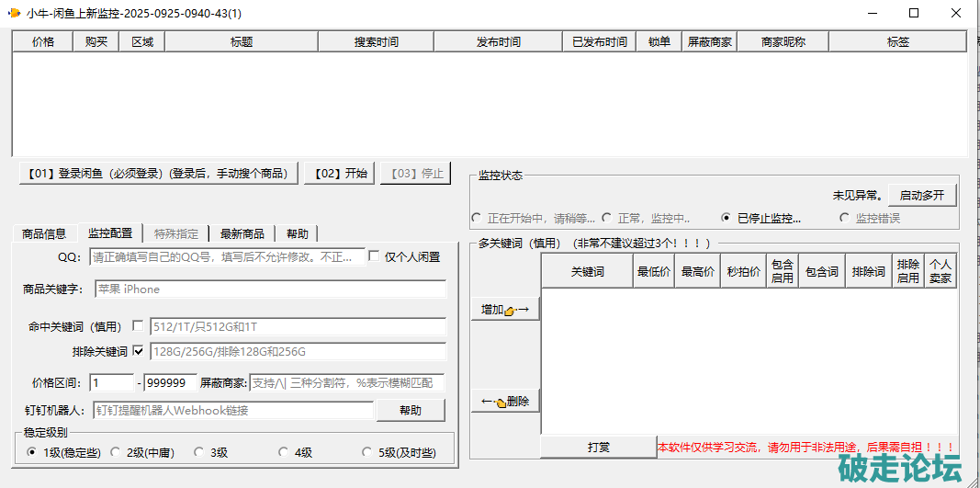
Task: Click the 商品关键字 input field
Action: tap(270, 289)
